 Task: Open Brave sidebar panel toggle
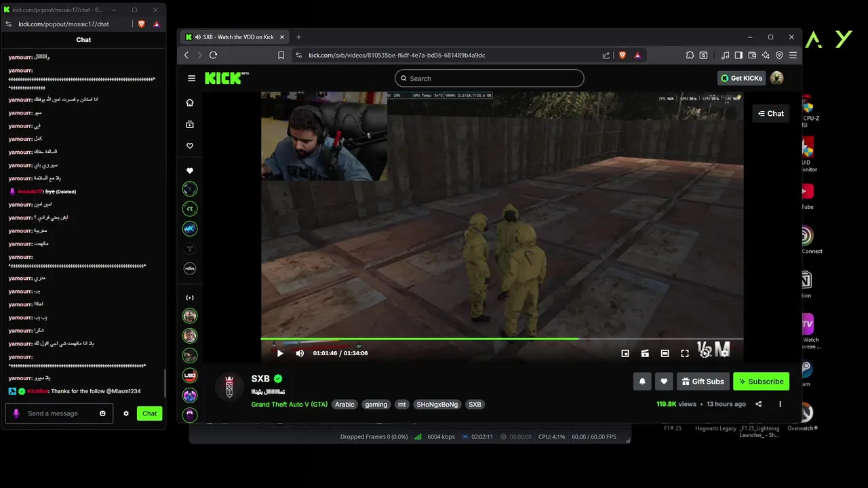pos(738,56)
